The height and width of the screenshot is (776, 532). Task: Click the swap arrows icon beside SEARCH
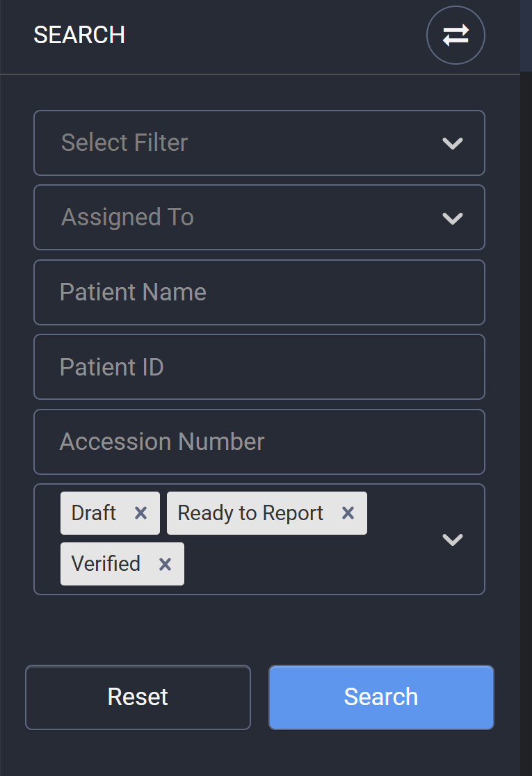coord(456,35)
